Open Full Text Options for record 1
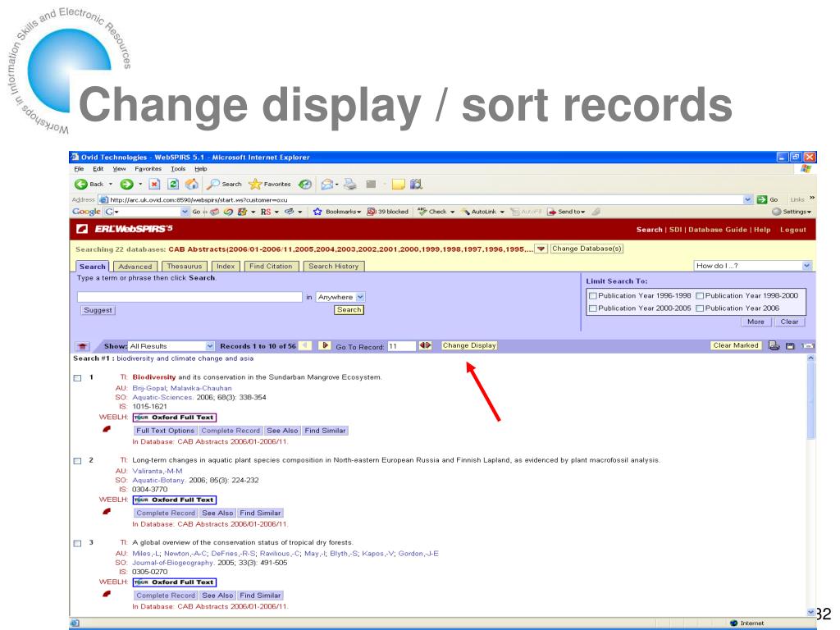 pos(166,431)
